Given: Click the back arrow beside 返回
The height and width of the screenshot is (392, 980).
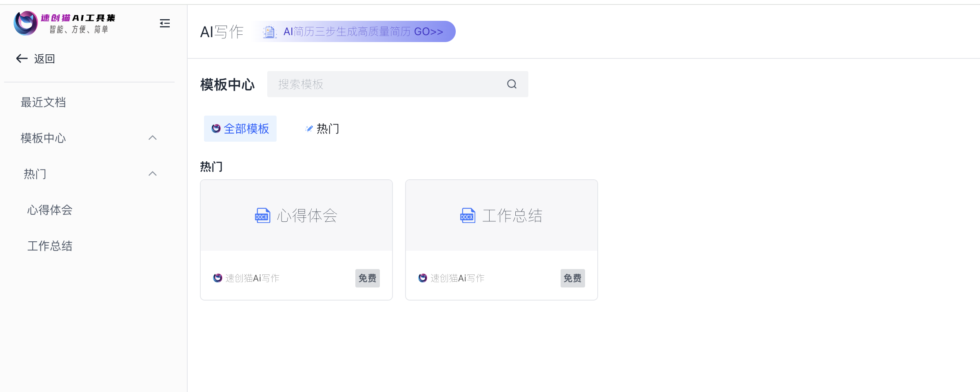Looking at the screenshot, I should tap(22, 58).
